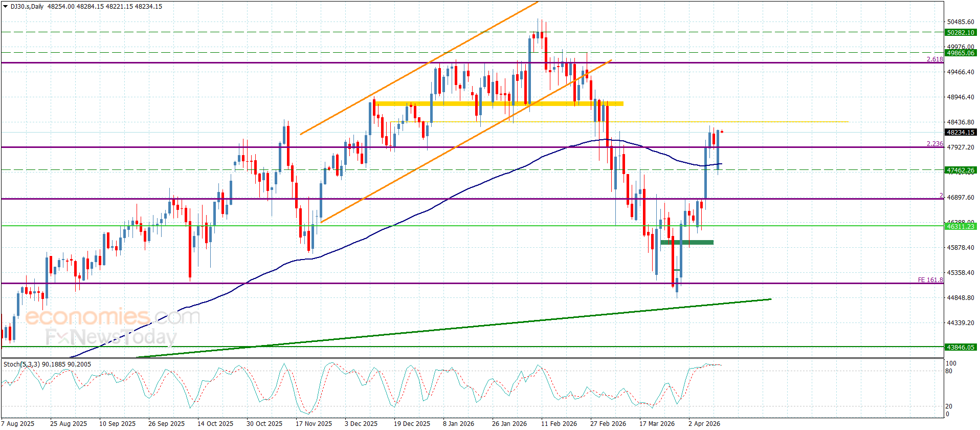The width and height of the screenshot is (980, 430).
Task: Click the 30 Oct 2025 date label
Action: (x=264, y=424)
